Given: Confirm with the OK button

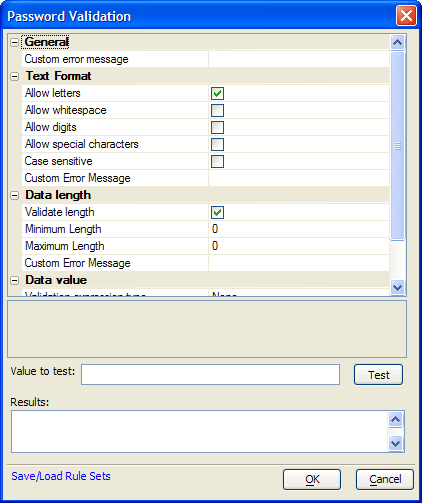Looking at the screenshot, I should pyautogui.click(x=312, y=479).
